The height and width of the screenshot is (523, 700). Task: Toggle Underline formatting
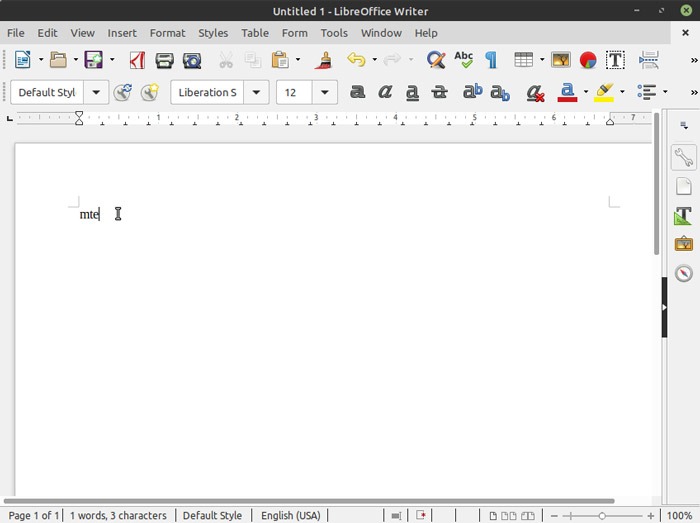pyautogui.click(x=412, y=92)
